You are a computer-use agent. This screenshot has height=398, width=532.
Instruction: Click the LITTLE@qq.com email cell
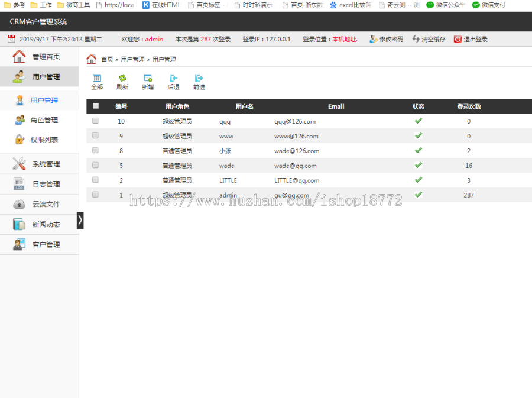(297, 180)
